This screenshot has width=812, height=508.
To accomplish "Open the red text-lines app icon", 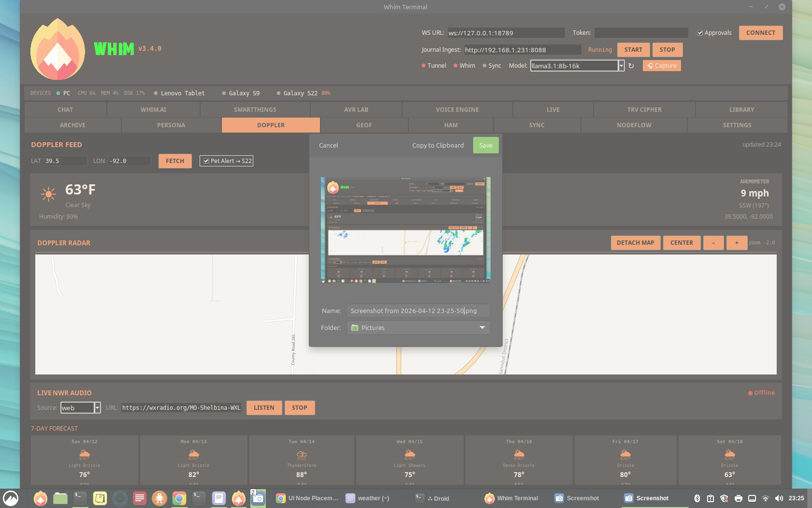I will (x=140, y=498).
